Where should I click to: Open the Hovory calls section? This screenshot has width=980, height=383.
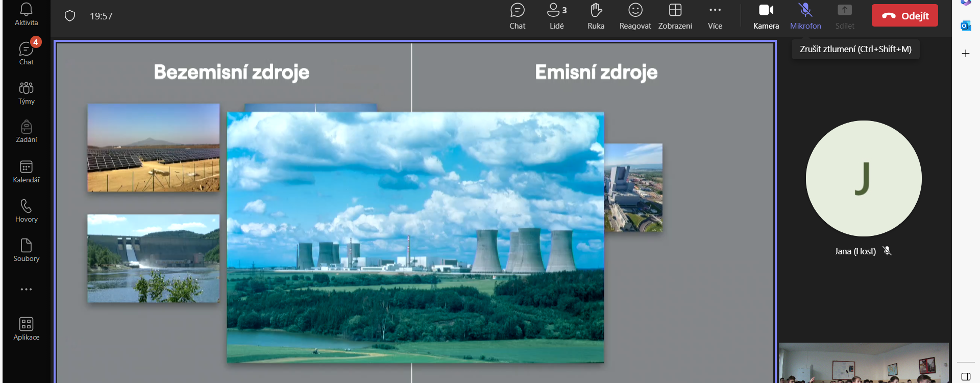[x=26, y=210]
